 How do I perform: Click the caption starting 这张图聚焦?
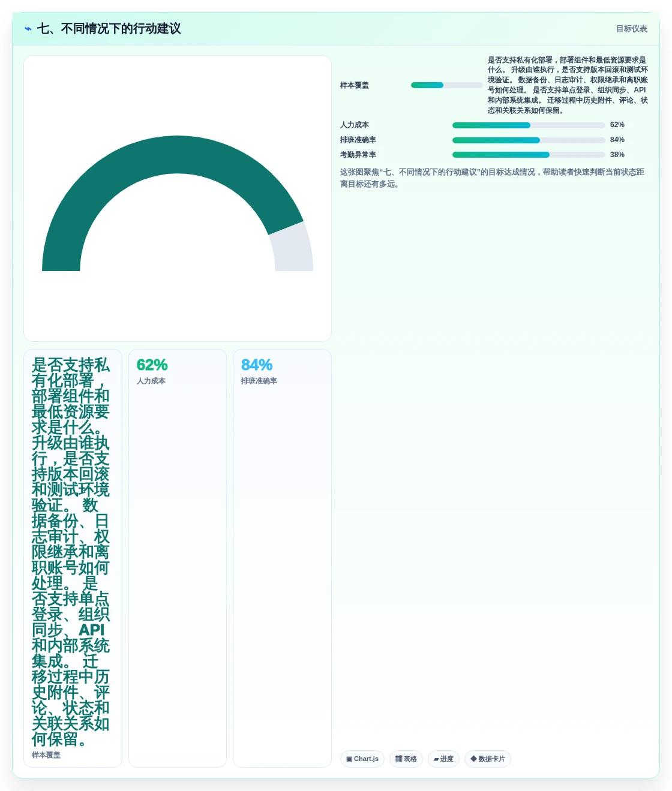pyautogui.click(x=492, y=178)
